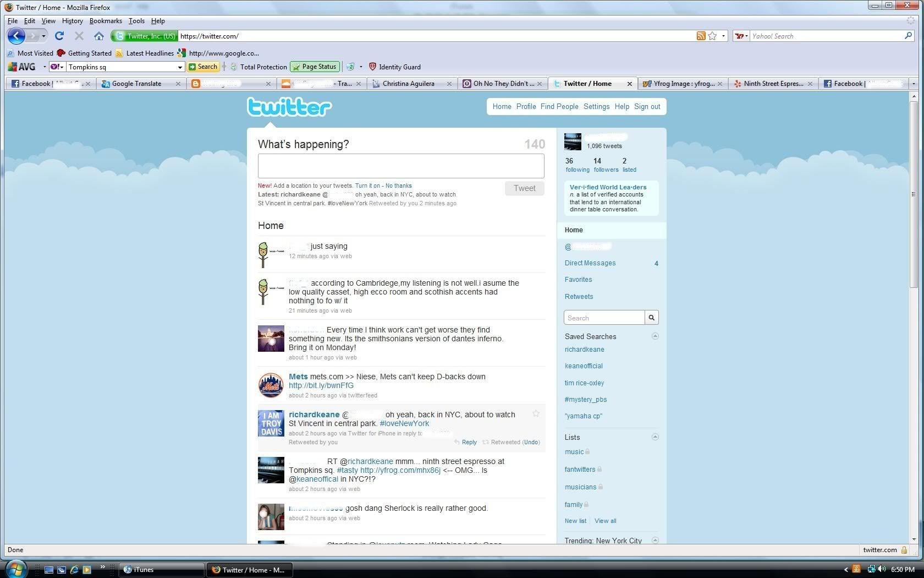
Task: Click the What's happening tweet text box
Action: (401, 166)
